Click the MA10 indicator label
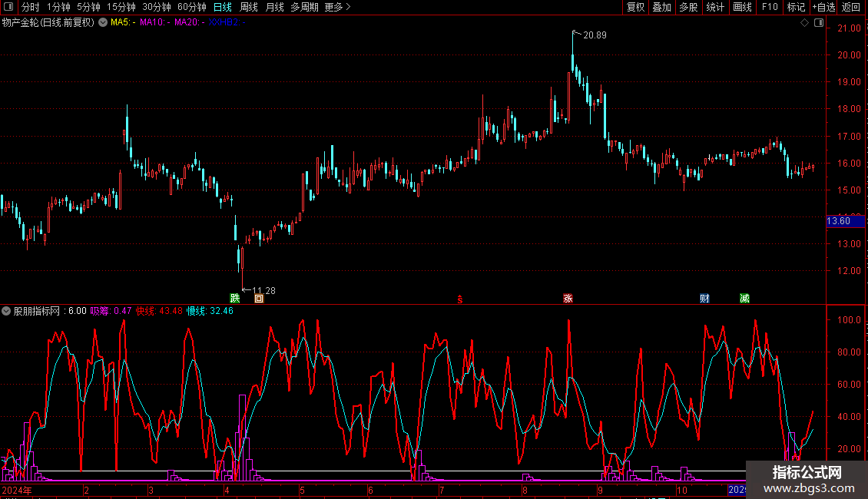This screenshot has width=868, height=499. click(x=155, y=22)
